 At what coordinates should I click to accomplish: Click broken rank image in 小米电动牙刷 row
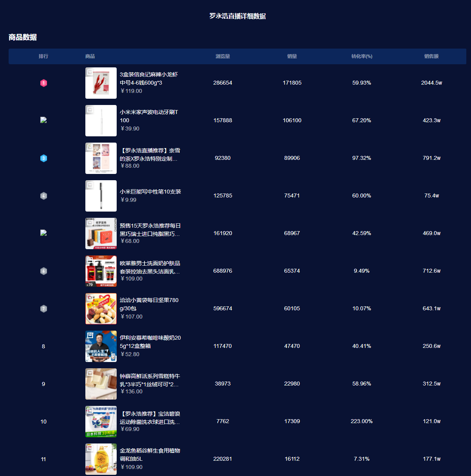pos(43,120)
